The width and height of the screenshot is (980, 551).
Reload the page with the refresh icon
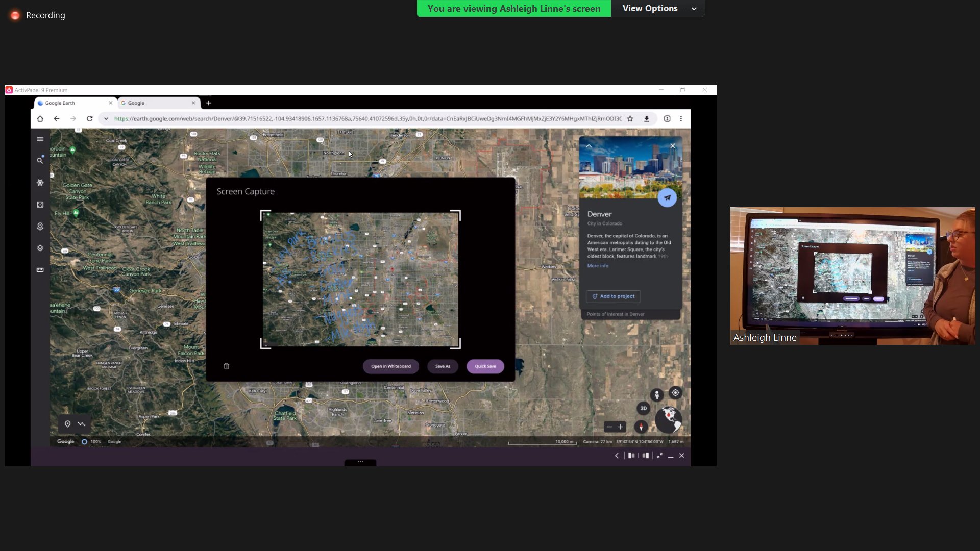[x=89, y=119]
